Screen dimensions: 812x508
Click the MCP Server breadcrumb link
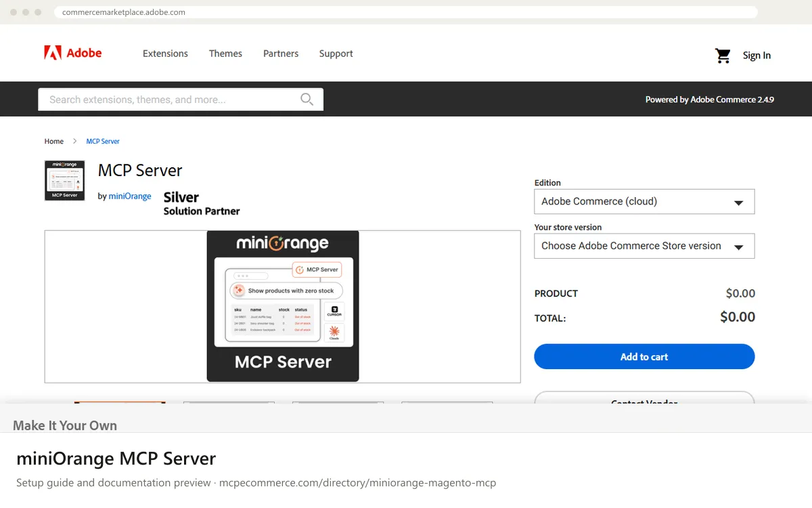pyautogui.click(x=103, y=142)
